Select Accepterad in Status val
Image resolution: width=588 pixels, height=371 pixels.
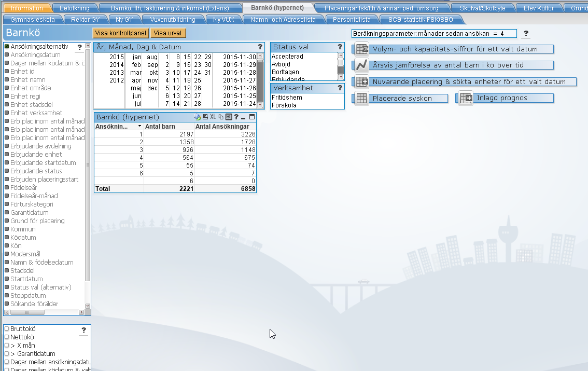coord(288,56)
